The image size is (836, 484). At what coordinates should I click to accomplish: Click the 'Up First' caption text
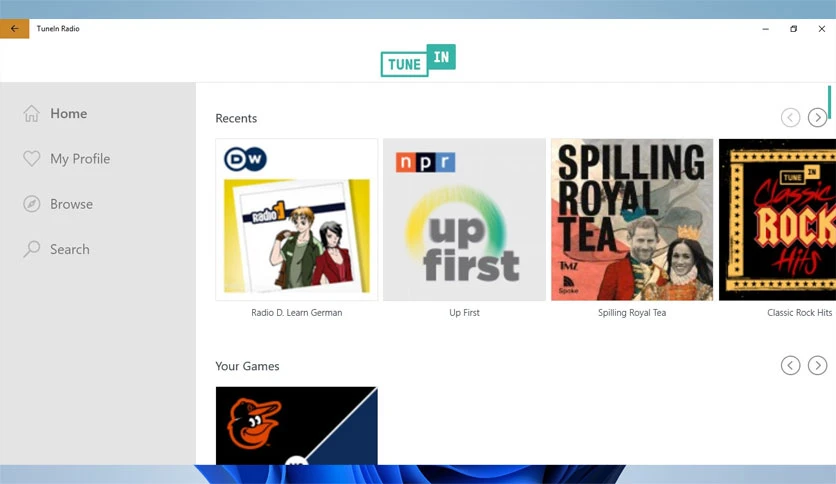click(464, 313)
